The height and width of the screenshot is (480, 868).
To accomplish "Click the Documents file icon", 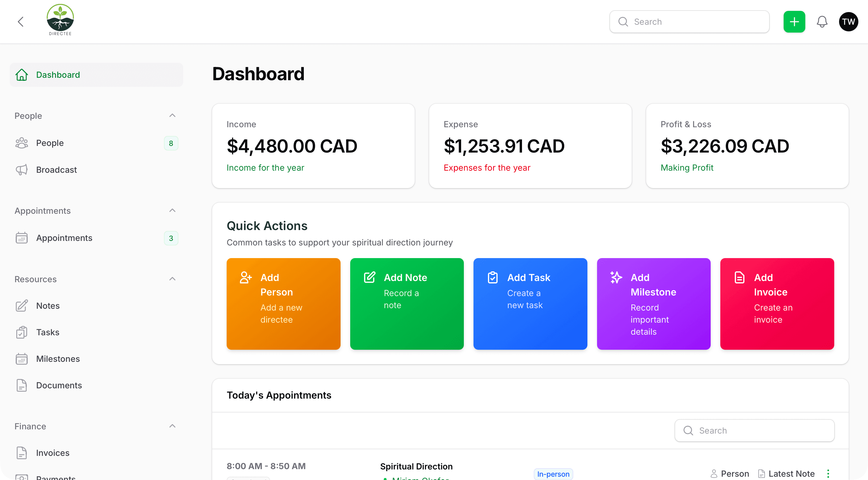I will click(22, 386).
